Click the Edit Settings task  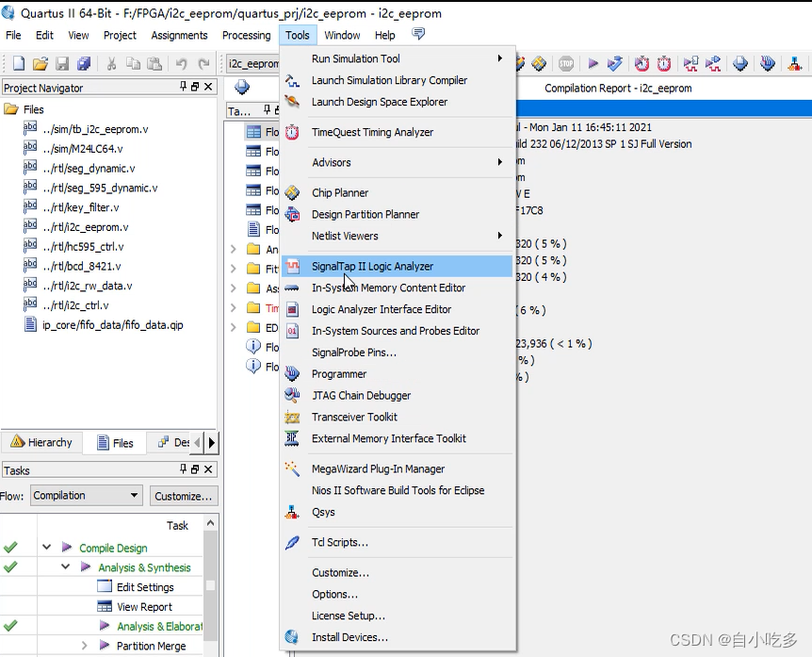[x=145, y=587]
